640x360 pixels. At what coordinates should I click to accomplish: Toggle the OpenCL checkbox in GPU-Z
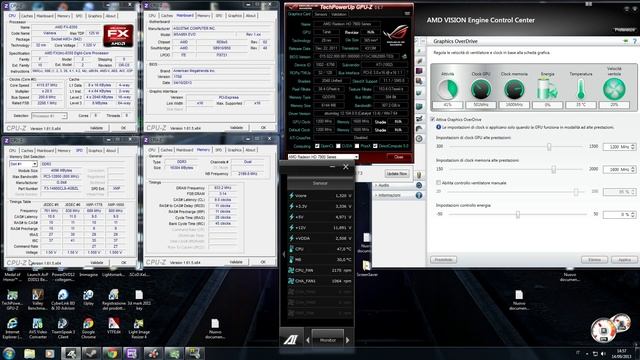click(318, 146)
